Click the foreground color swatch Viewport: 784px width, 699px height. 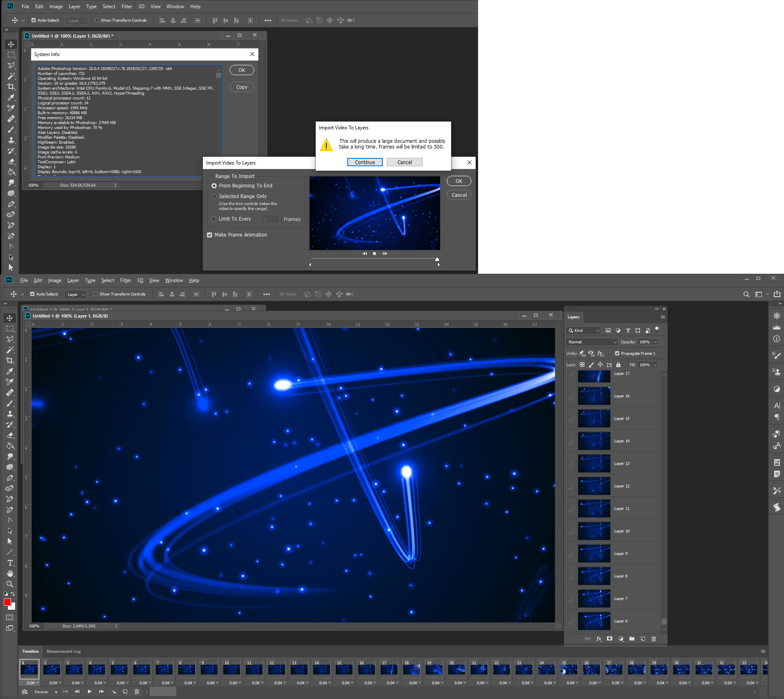[7, 602]
